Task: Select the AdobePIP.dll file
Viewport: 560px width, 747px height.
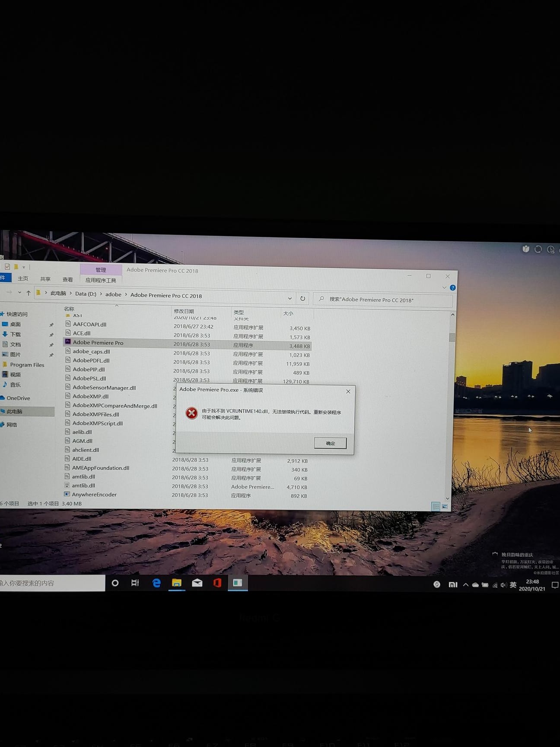Action: (x=89, y=369)
